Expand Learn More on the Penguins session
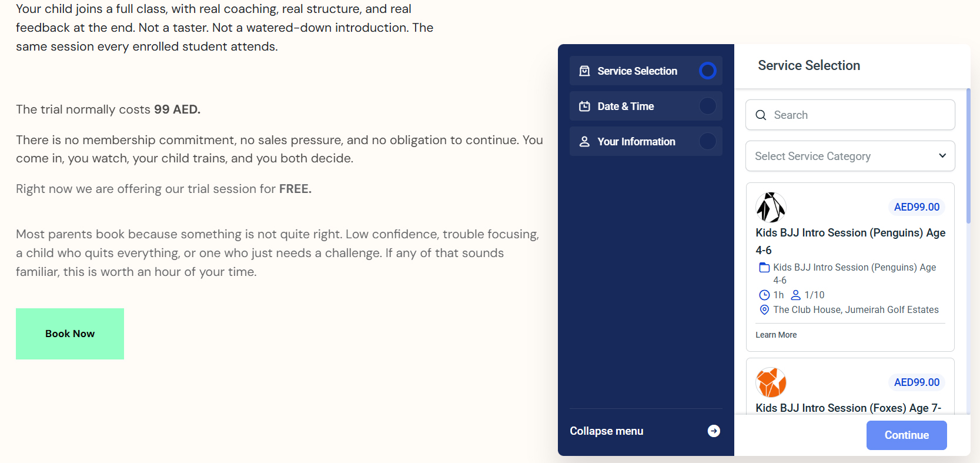 pyautogui.click(x=776, y=335)
